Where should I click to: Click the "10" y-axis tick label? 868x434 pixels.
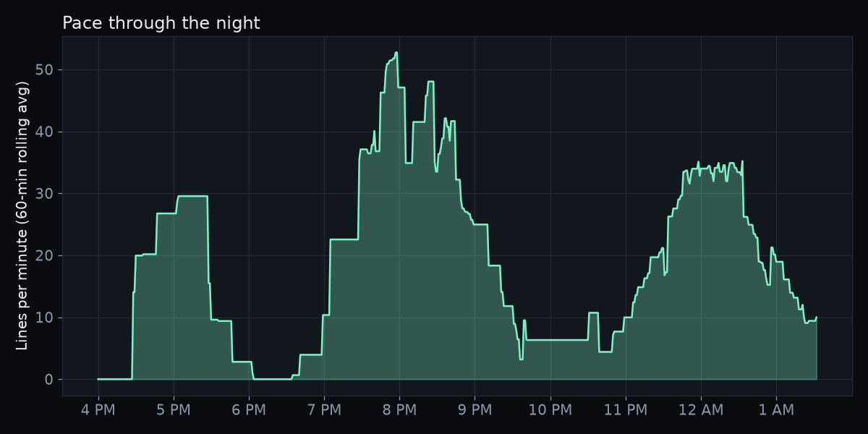[45, 318]
